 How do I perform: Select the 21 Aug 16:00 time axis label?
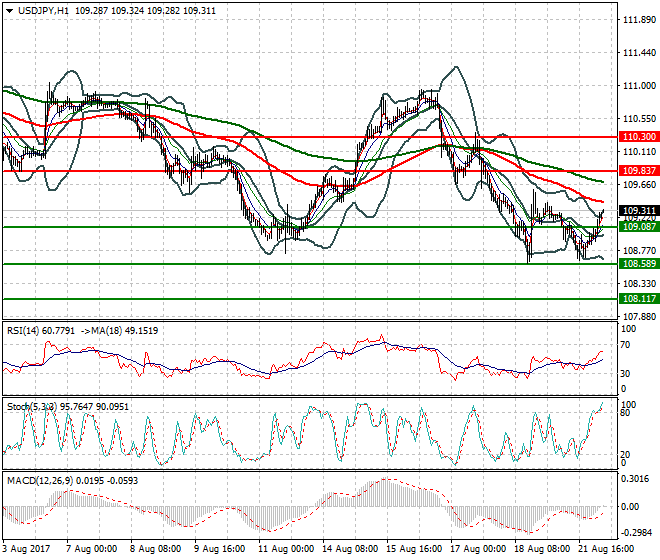pyautogui.click(x=606, y=549)
